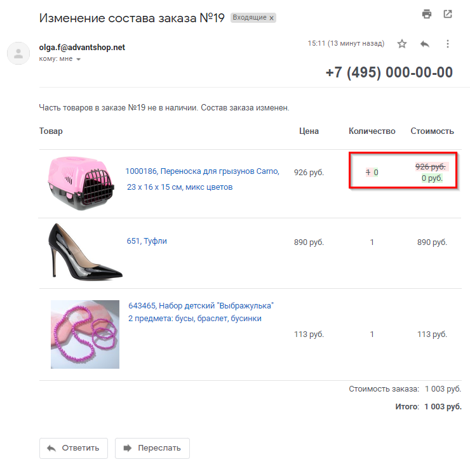Image resolution: width=470 pixels, height=476 pixels.
Task: Print this email with the printer icon
Action: pos(427,15)
